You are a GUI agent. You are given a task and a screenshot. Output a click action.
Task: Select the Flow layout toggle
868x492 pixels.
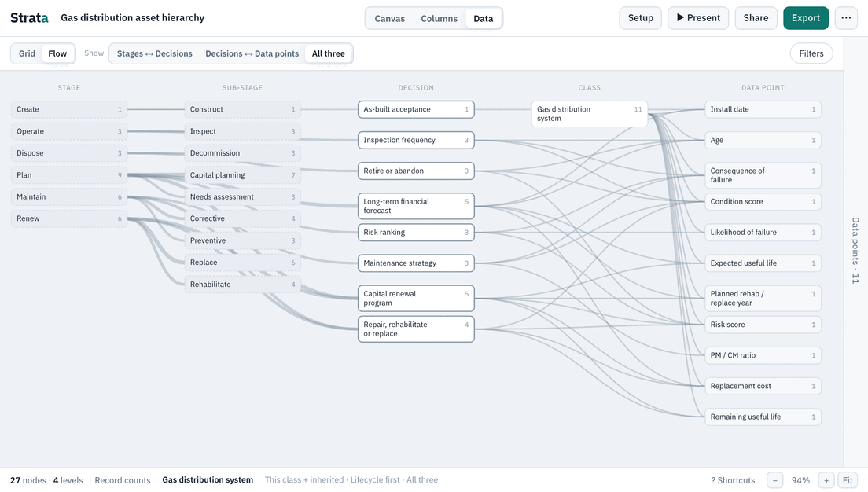point(57,53)
